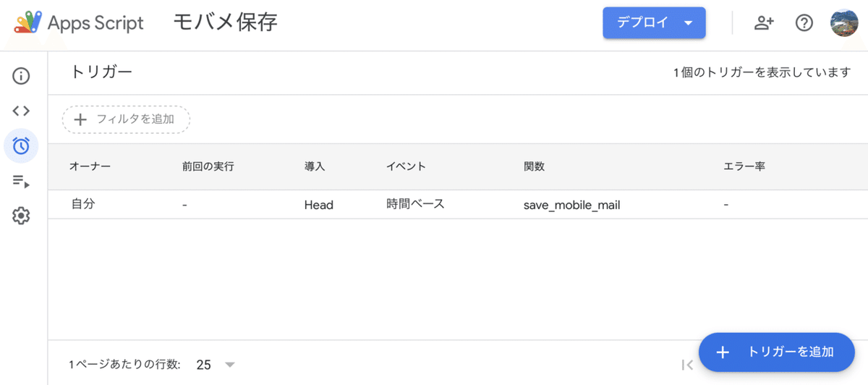Screen dimensions: 868x385
Task: Click the 前回の実行 column header
Action: pos(208,166)
